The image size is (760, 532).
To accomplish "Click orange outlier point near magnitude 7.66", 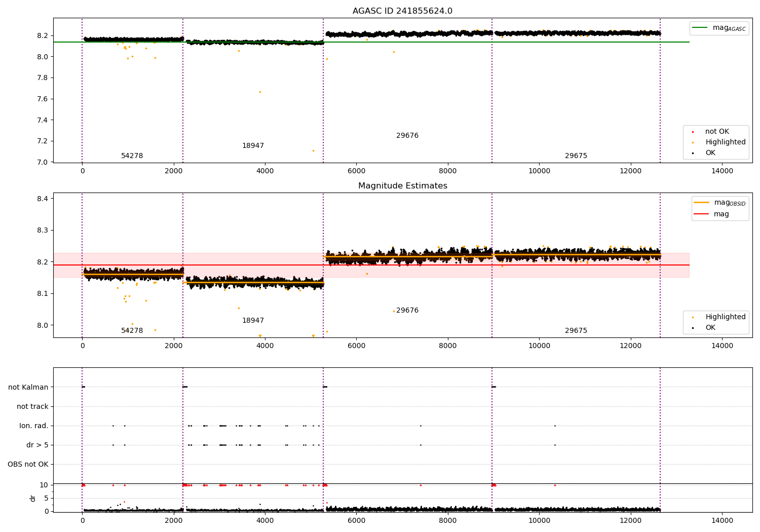I will coord(260,92).
